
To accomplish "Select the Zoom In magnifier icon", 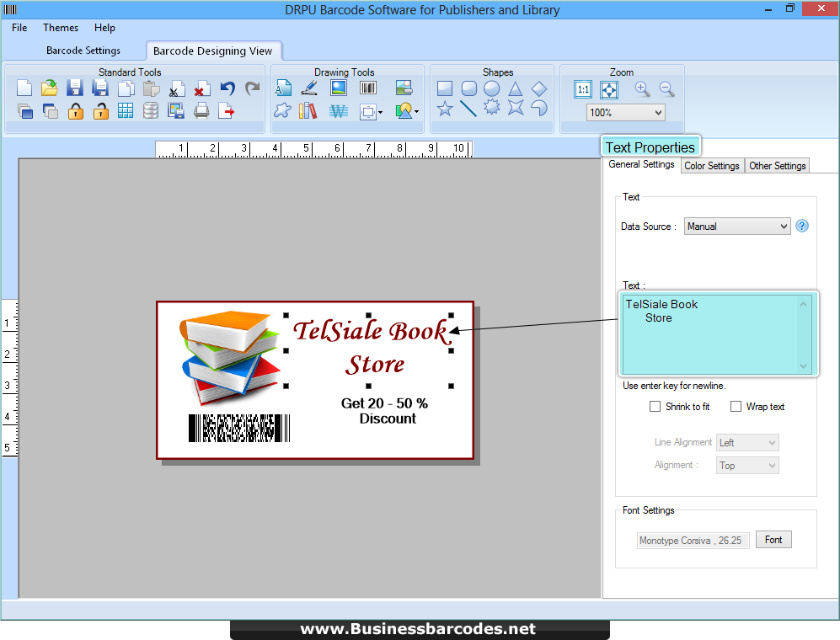I will pos(643,88).
